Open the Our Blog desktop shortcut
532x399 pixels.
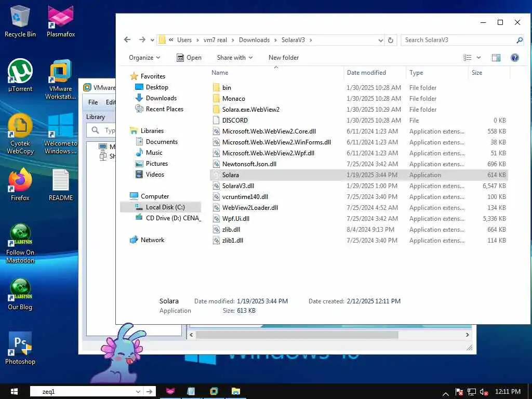[20, 294]
